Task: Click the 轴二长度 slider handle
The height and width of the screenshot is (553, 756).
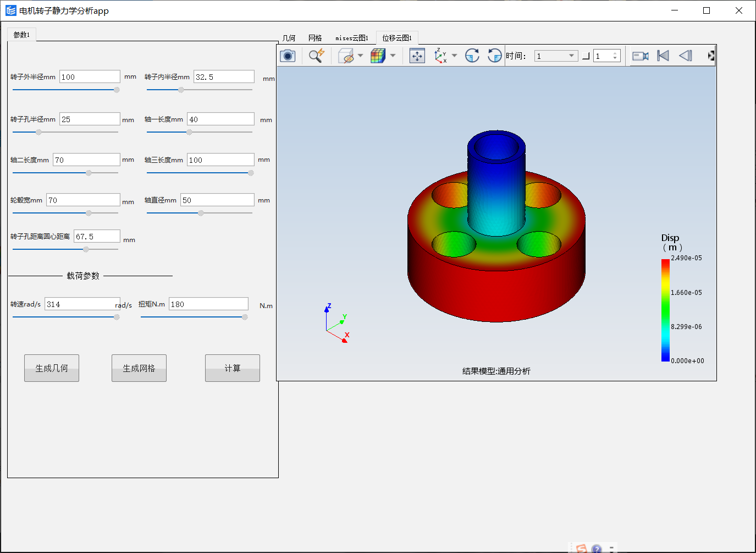Action: tap(89, 173)
